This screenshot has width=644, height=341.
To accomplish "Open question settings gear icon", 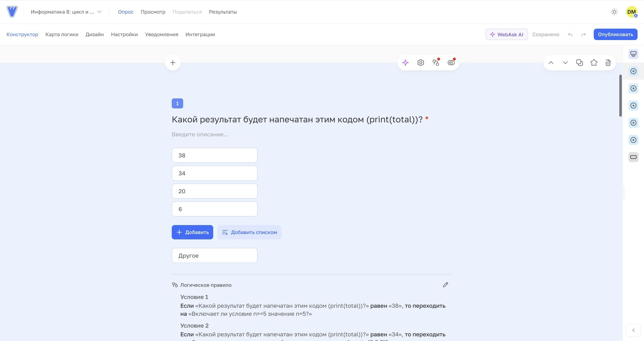I will [x=421, y=63].
